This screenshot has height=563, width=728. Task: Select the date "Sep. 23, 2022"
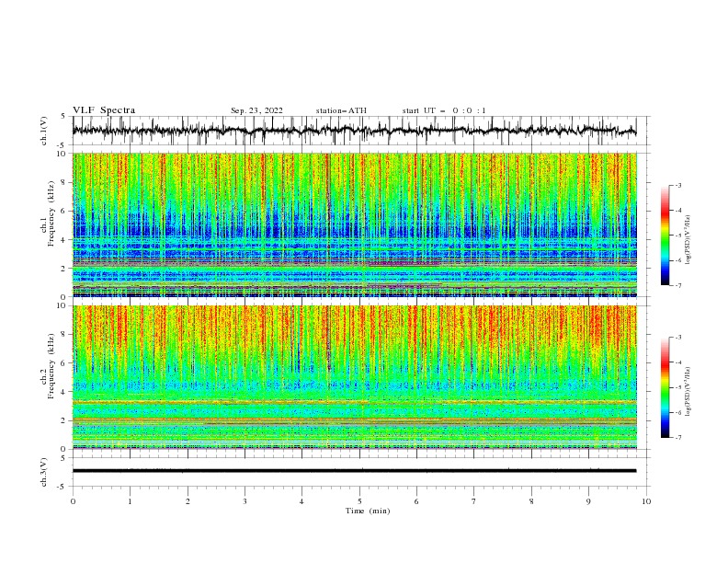[256, 110]
